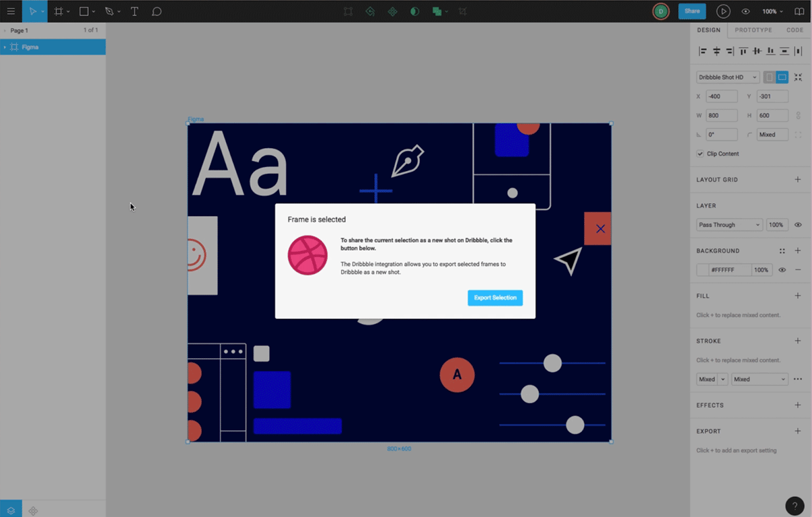The height and width of the screenshot is (517, 812).
Task: Open the Dribbble Shot HD preset dropdown
Action: point(727,77)
